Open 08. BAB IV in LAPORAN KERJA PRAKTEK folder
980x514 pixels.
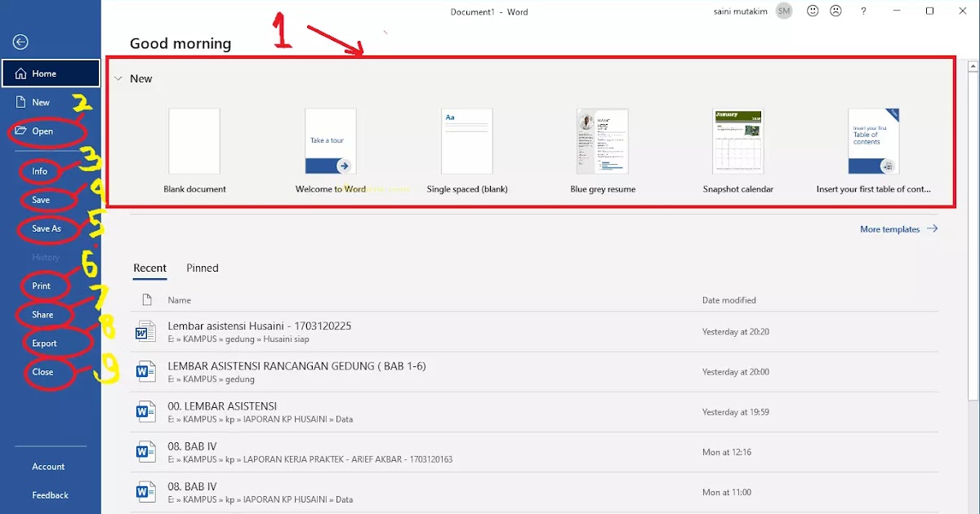coord(536,452)
